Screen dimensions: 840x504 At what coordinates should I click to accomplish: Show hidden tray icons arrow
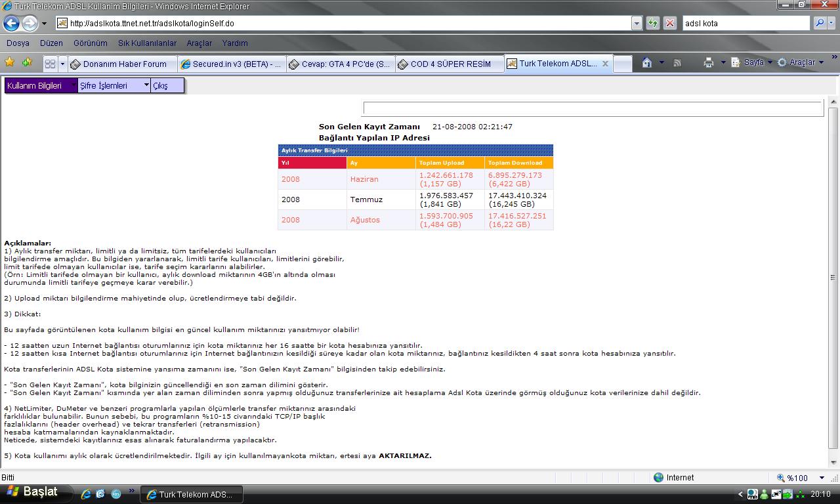pyautogui.click(x=741, y=494)
